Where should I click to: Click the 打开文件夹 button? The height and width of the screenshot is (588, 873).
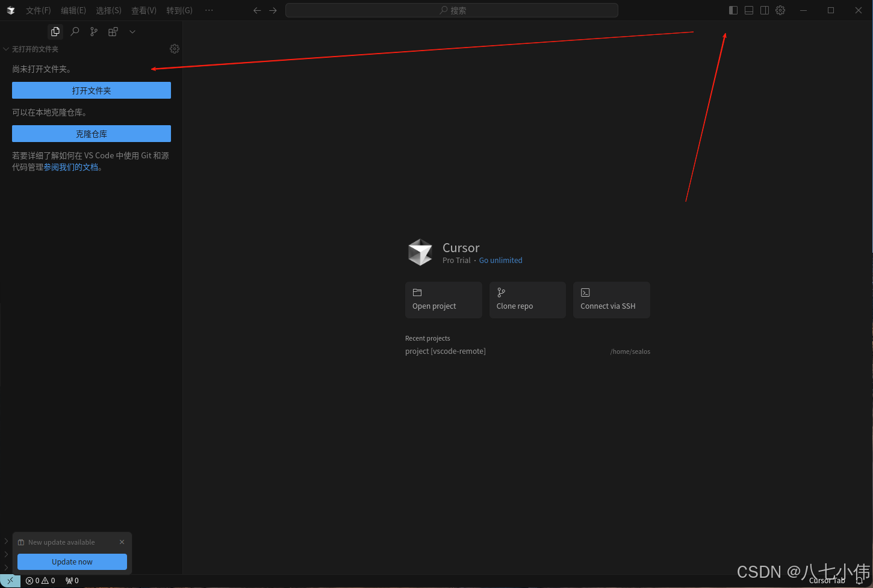(x=92, y=90)
